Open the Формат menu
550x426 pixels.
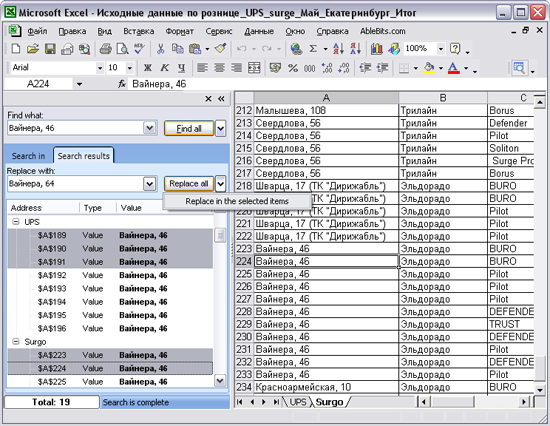180,31
